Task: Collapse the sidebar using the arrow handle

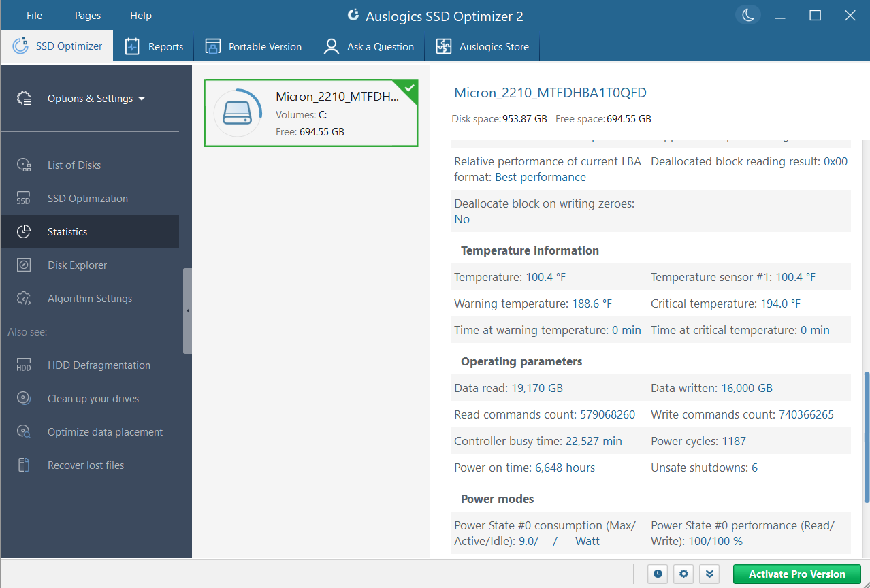Action: (187, 310)
